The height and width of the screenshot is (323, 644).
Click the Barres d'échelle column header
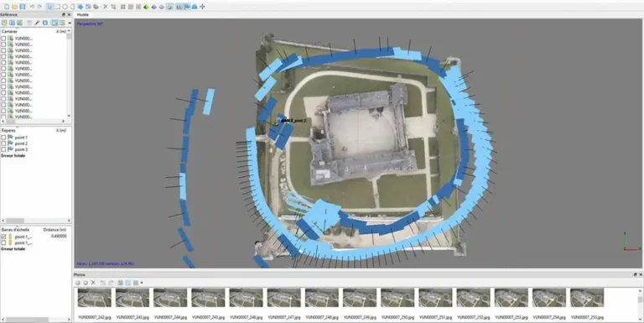click(15, 230)
